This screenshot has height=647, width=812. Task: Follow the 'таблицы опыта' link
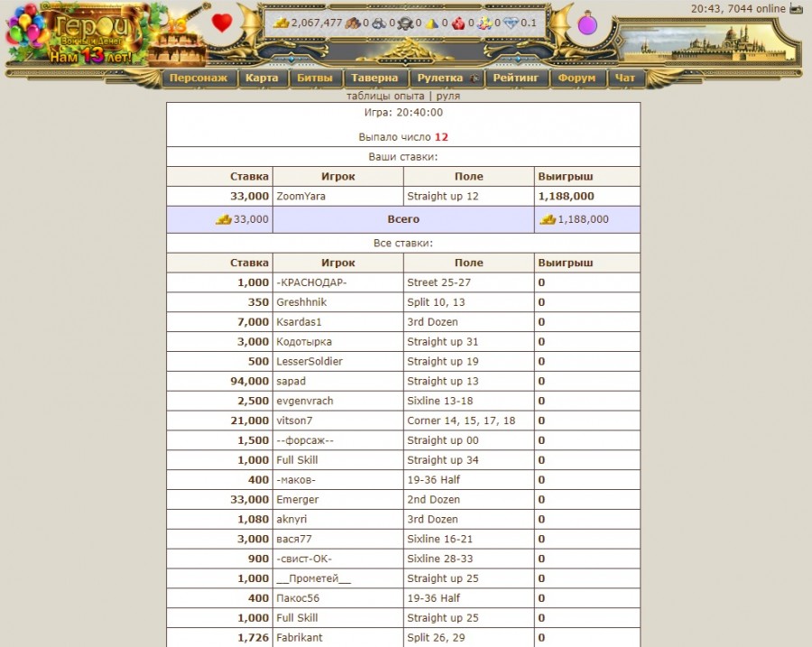click(x=385, y=96)
